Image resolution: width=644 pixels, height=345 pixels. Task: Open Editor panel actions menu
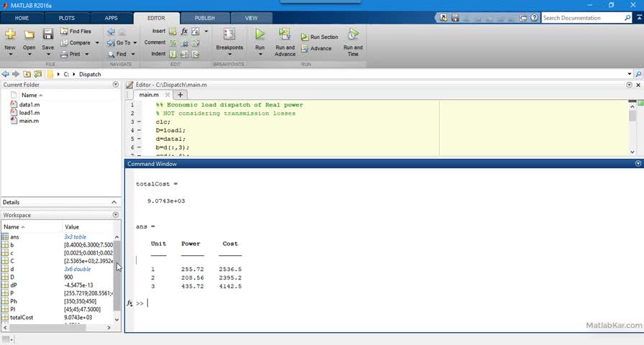click(629, 85)
